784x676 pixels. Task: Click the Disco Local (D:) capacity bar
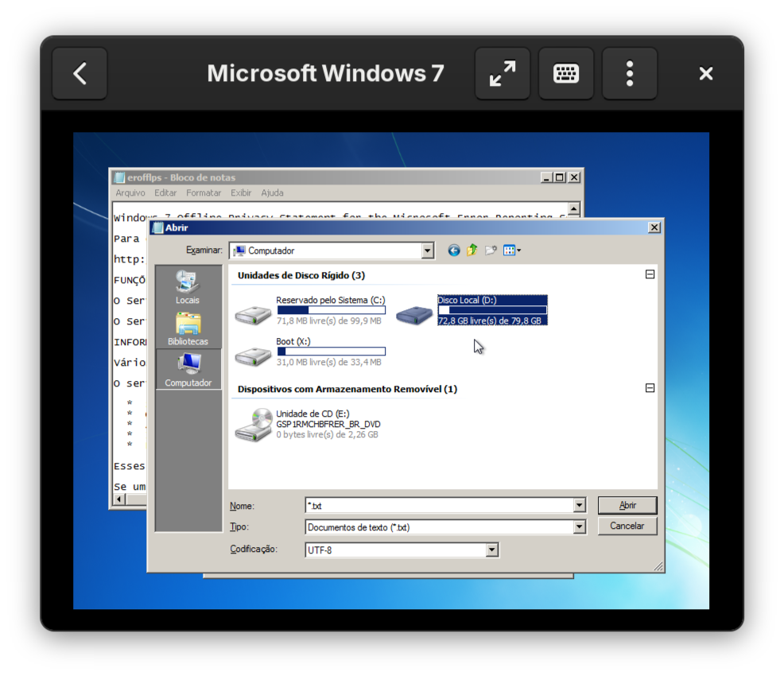coord(492,310)
